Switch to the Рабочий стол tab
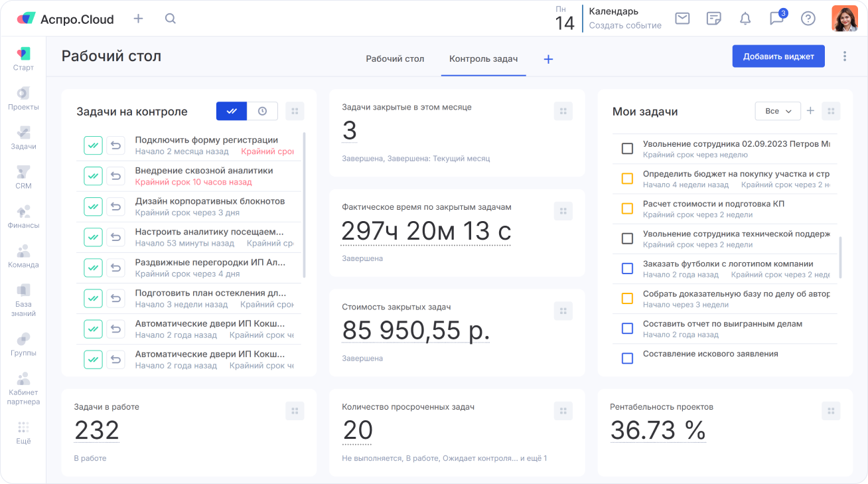This screenshot has height=484, width=868. click(x=395, y=58)
